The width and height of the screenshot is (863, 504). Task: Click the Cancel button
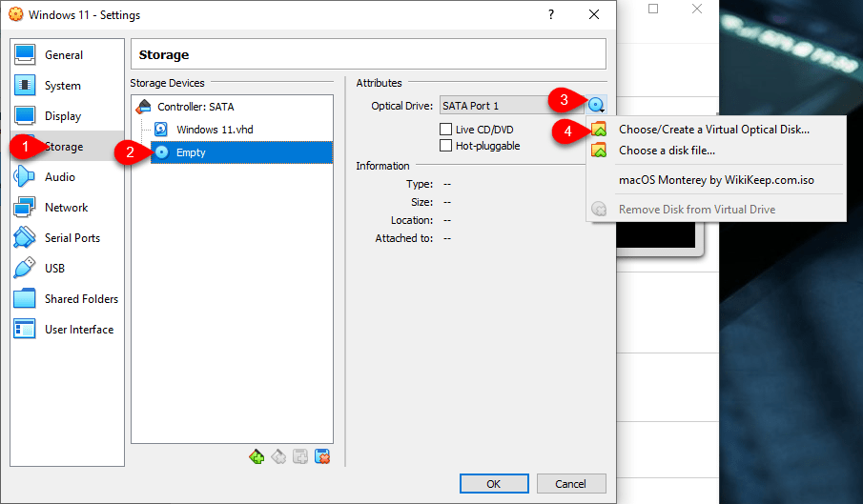[571, 484]
